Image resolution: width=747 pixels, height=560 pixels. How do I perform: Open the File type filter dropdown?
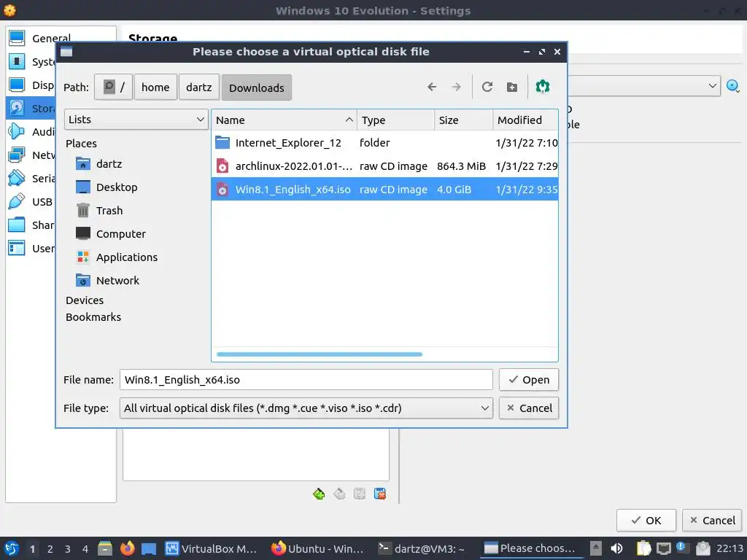tap(306, 408)
